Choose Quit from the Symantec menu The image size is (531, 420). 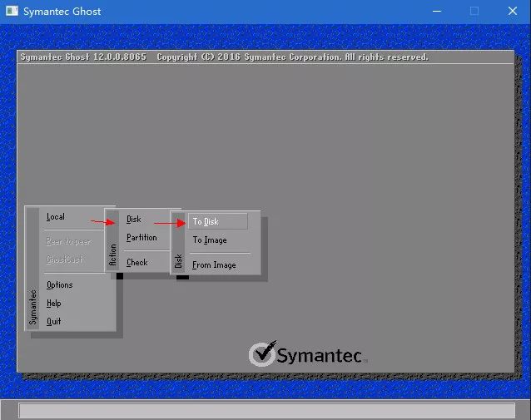click(x=54, y=321)
